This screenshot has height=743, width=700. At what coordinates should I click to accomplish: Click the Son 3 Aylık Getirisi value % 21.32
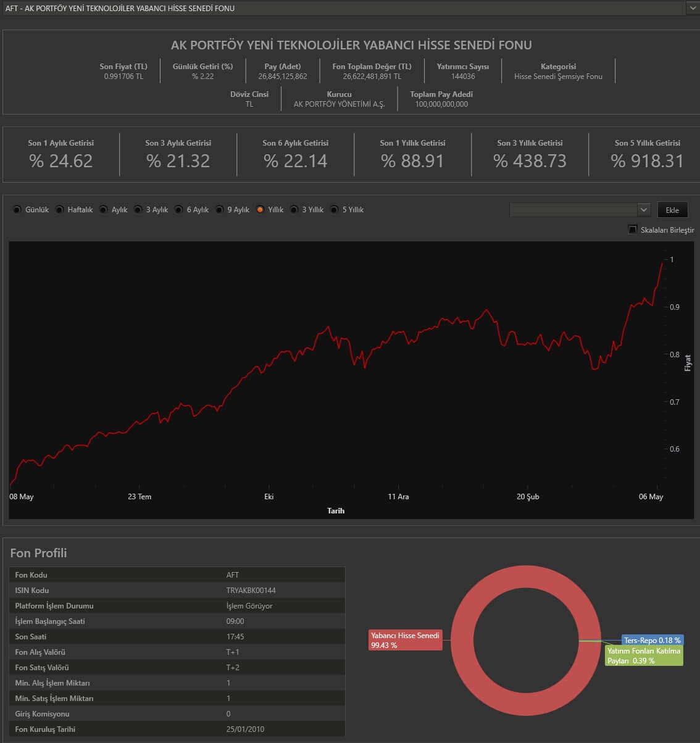coord(178,161)
